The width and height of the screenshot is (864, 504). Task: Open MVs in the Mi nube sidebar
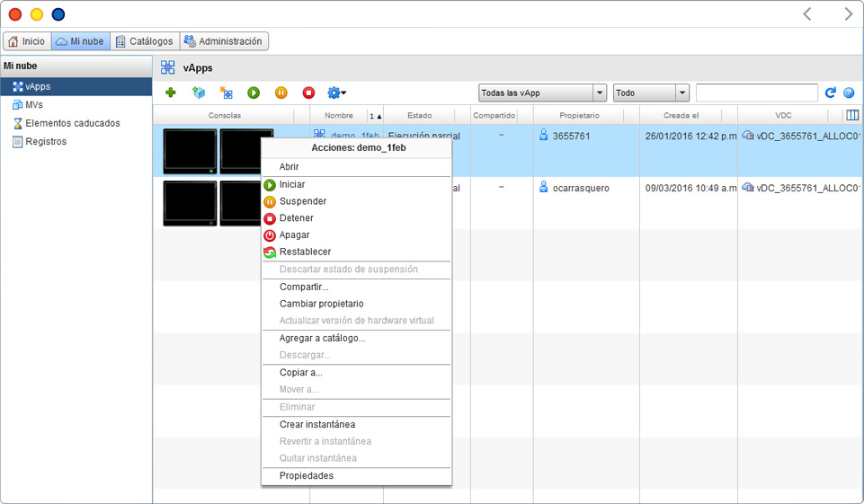(x=34, y=105)
